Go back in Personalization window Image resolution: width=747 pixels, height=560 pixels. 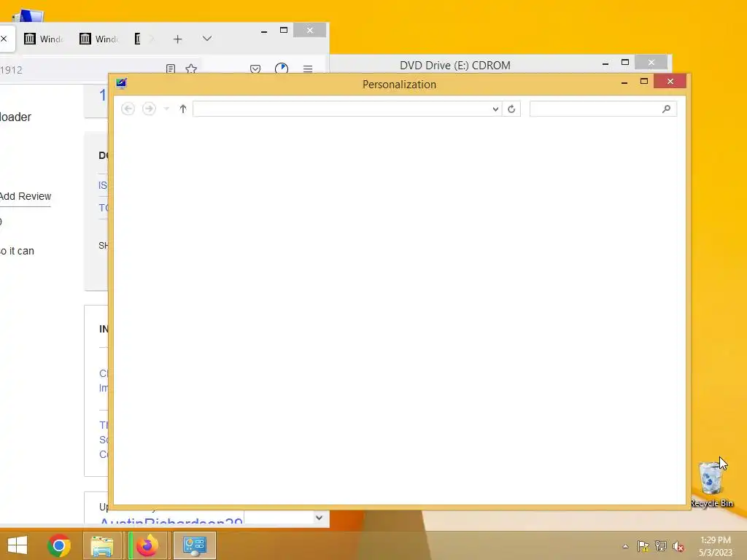[x=128, y=109]
